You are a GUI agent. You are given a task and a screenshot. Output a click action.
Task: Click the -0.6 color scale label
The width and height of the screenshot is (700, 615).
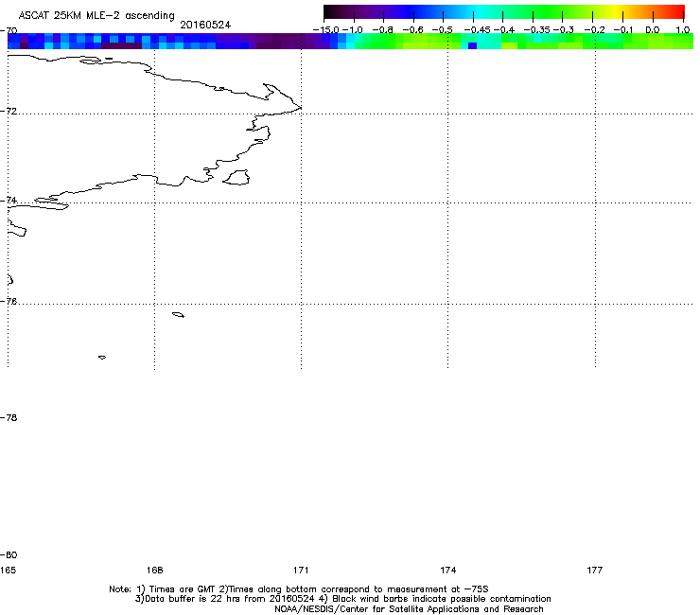coord(413,30)
